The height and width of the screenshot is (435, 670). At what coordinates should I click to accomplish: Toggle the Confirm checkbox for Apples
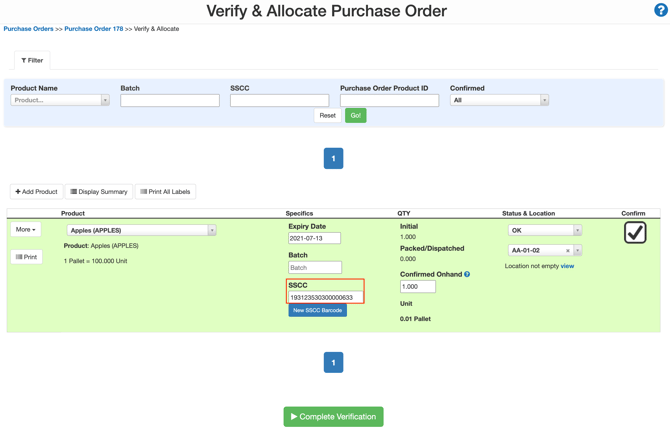point(634,233)
